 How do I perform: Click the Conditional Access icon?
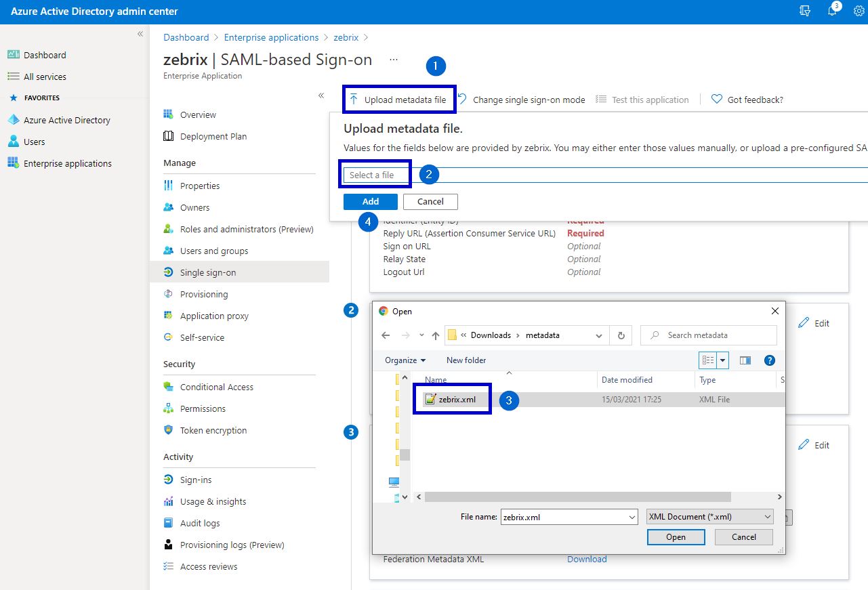coord(169,387)
